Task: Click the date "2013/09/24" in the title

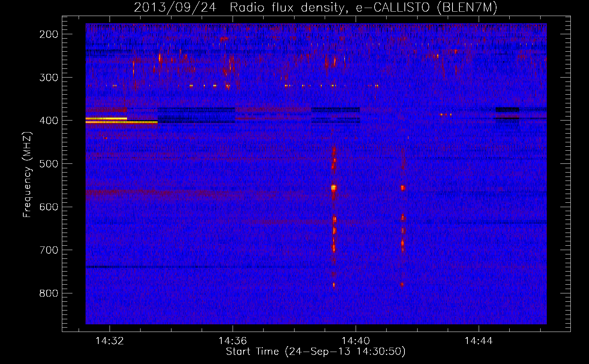Action: (x=175, y=8)
